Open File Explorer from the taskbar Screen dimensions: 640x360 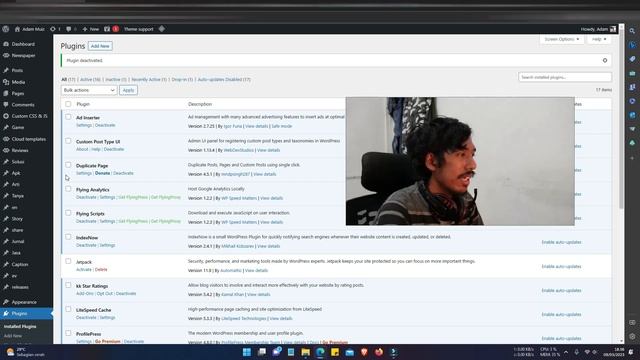[x=305, y=352]
